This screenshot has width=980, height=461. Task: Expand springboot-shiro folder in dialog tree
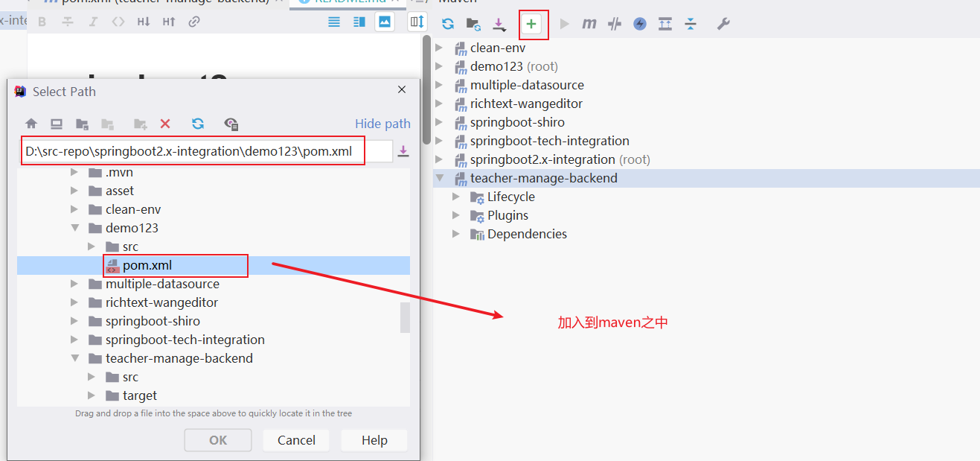(74, 321)
